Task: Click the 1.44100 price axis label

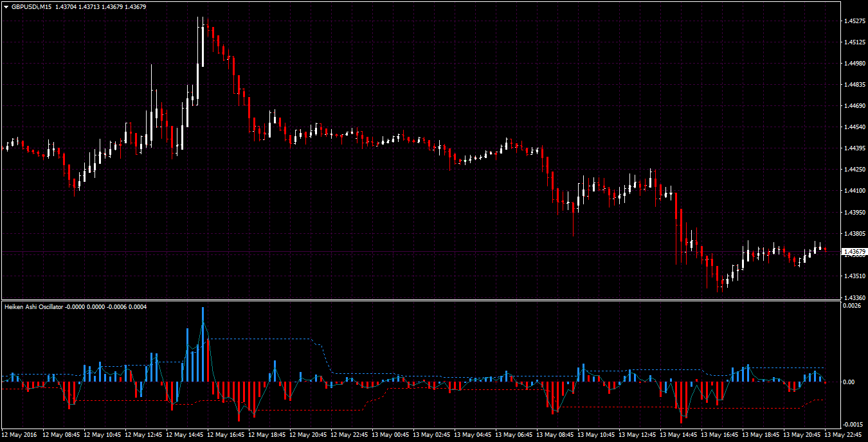Action: 854,191
